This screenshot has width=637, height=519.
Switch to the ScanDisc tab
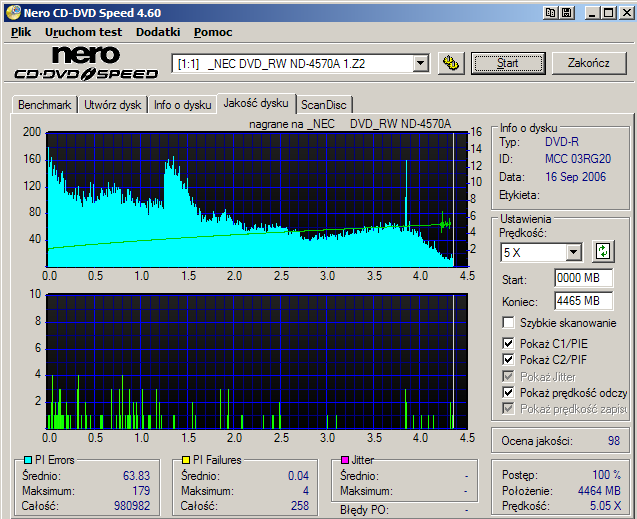(x=324, y=105)
